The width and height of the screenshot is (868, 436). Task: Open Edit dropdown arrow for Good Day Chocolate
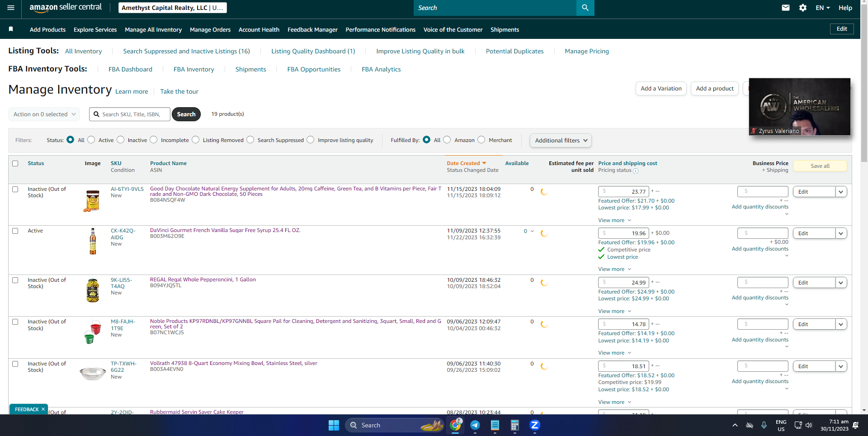[x=841, y=192]
